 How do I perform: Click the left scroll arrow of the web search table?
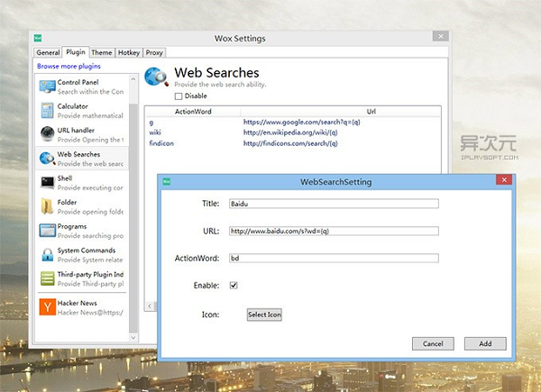(150, 305)
